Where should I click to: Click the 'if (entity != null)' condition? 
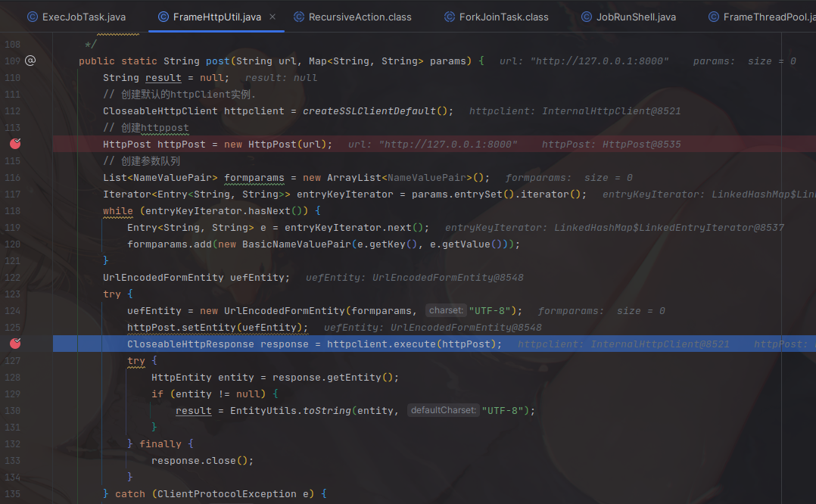click(x=209, y=394)
